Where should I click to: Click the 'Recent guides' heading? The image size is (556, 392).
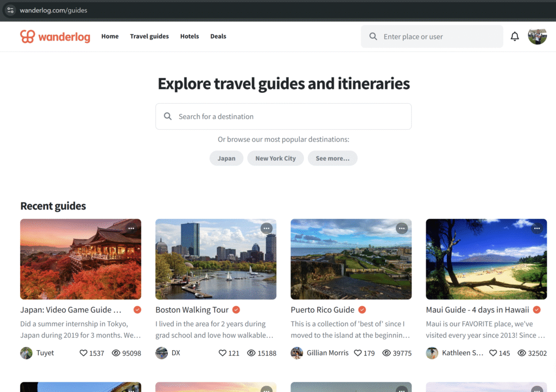pyautogui.click(x=53, y=206)
